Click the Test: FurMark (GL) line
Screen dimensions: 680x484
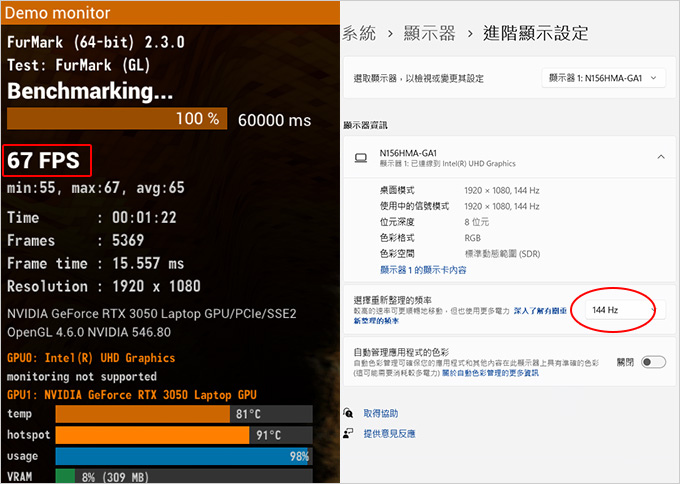[x=79, y=65]
